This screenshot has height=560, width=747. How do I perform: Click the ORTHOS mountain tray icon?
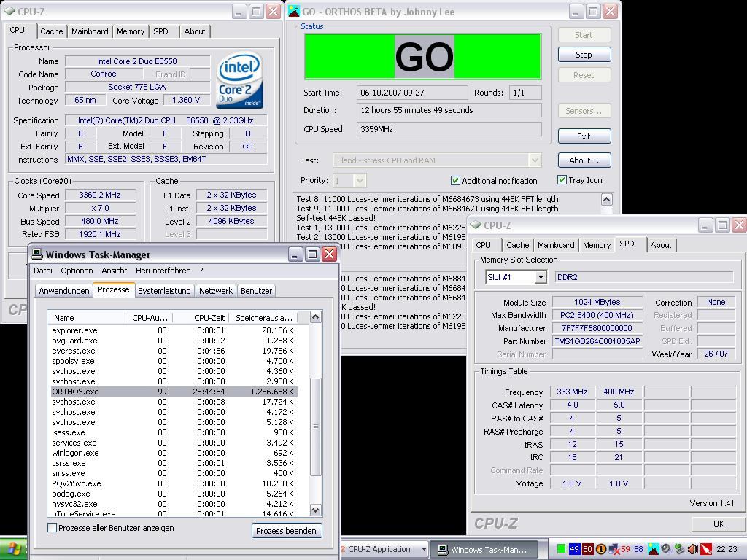pyautogui.click(x=653, y=549)
